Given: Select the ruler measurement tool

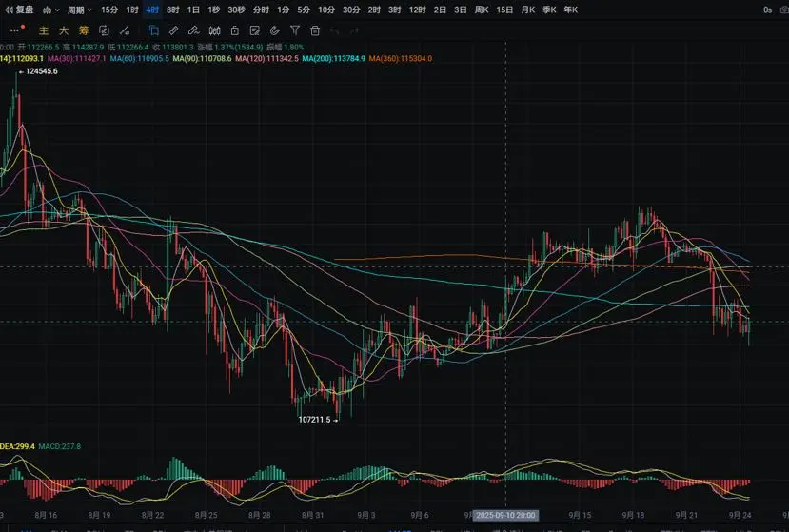Looking at the screenshot, I should coord(173,30).
